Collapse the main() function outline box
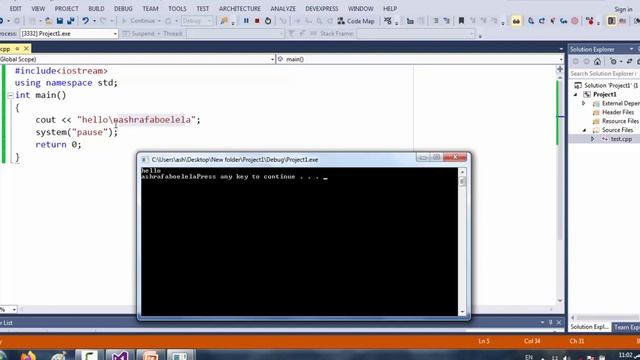Screen dimensions: 640x360 coord(10,96)
